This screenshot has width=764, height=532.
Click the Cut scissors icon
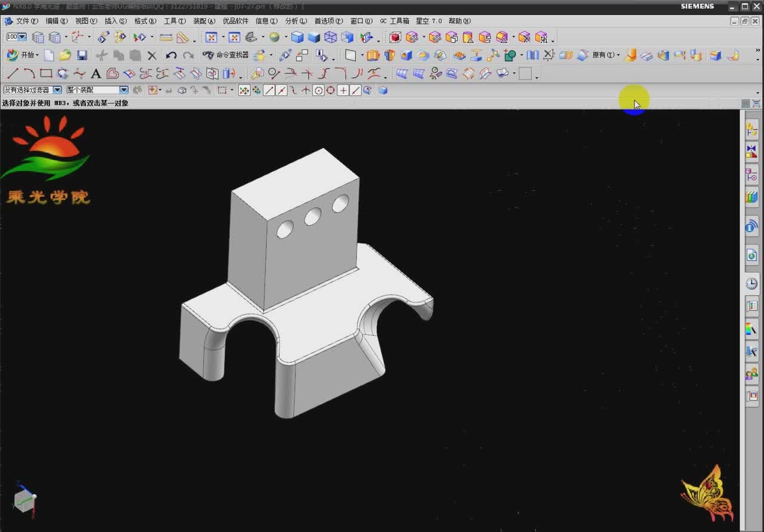click(101, 55)
